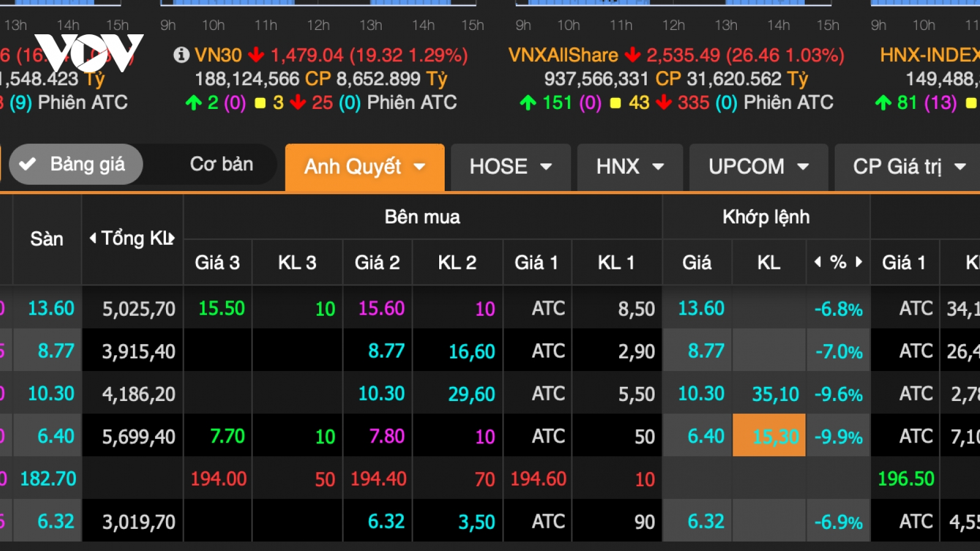Click the Tổng KL column header

point(133,239)
